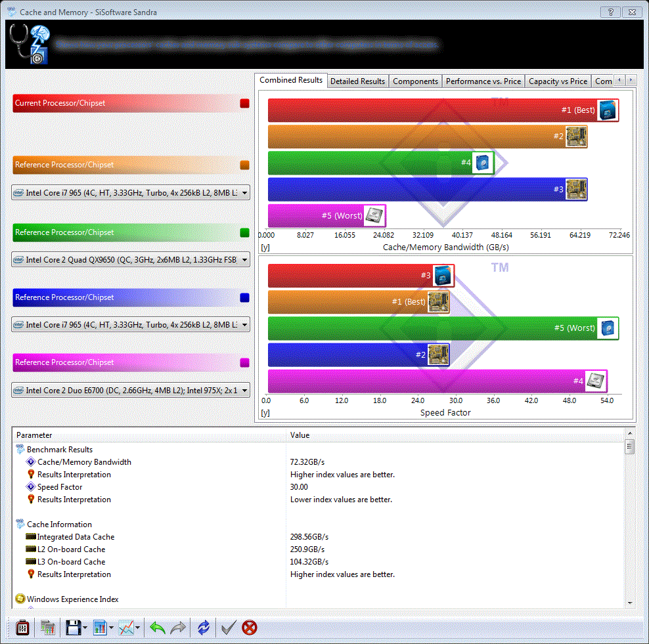Toggle the green Reference Processor color box
This screenshot has width=649, height=644.
pos(244,232)
